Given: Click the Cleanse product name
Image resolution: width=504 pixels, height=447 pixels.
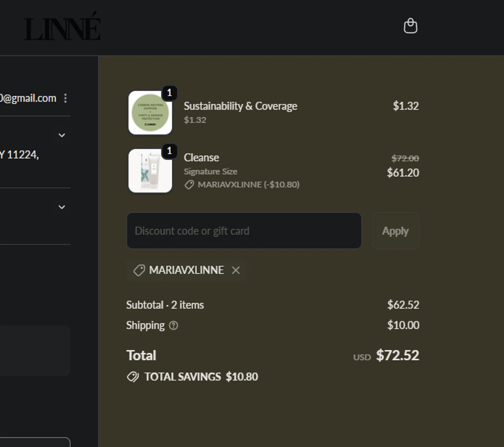Looking at the screenshot, I should click(201, 157).
